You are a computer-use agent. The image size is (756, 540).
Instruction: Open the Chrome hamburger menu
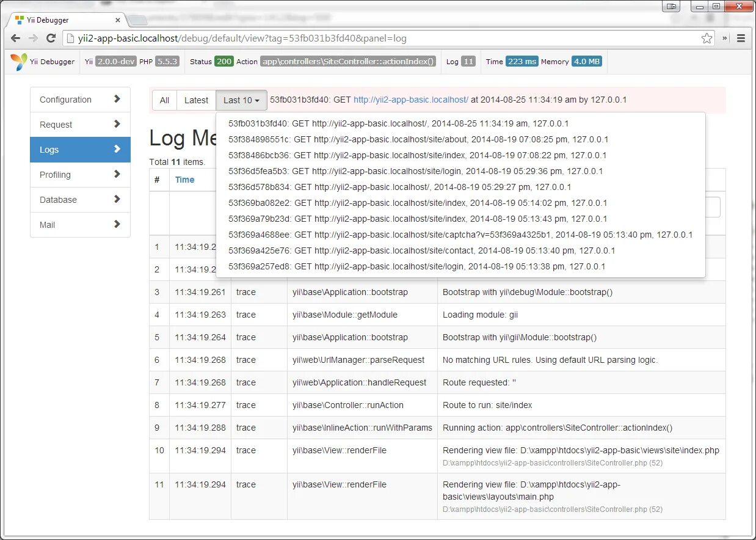(741, 38)
